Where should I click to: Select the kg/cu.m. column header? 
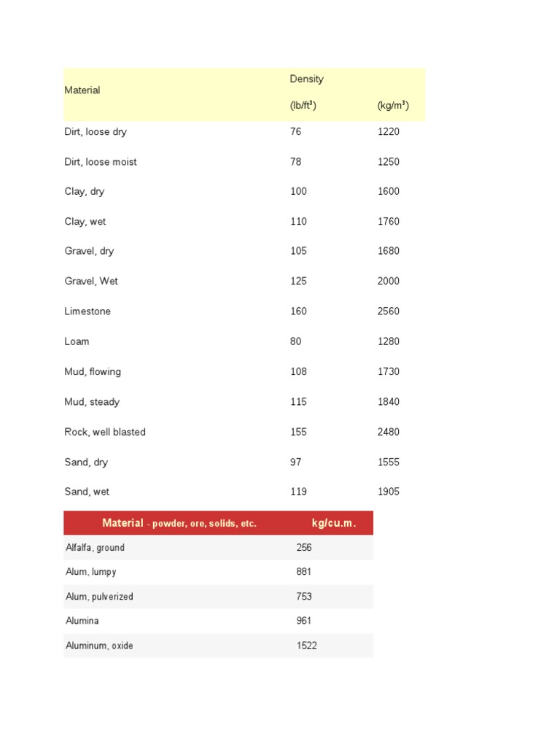pos(334,523)
